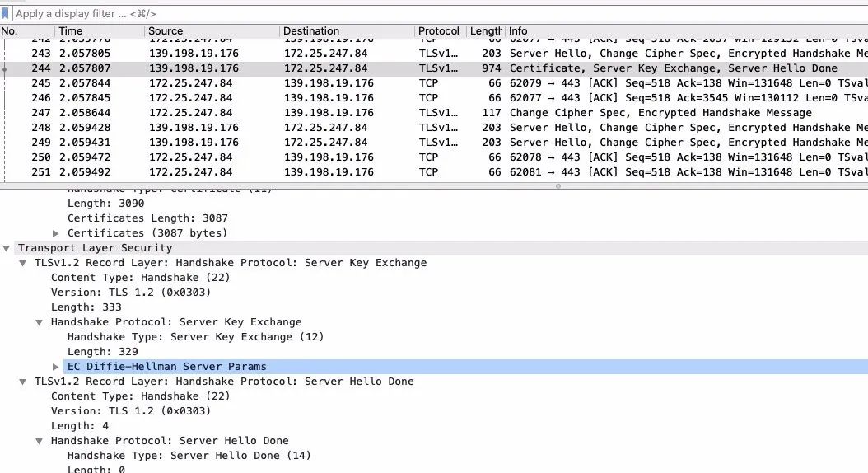Viewport: 868px width, 473px height.
Task: Select Version field under Server Key Exchange record
Action: tap(131, 293)
